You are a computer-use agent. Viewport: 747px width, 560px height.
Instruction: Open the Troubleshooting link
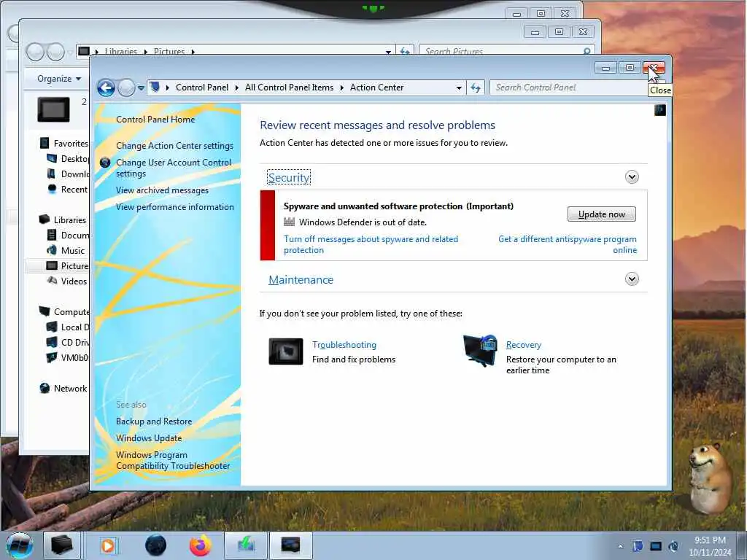[344, 345]
